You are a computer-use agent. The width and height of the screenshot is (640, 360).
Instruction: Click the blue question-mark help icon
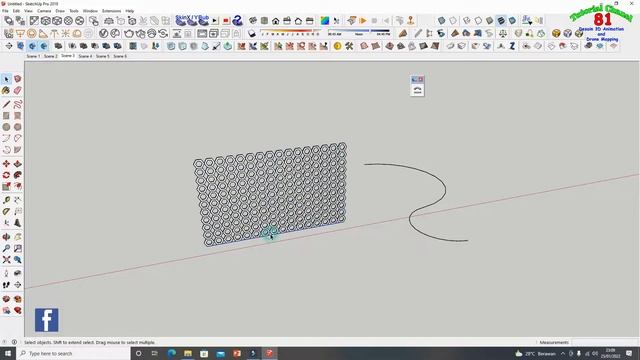tap(238, 20)
